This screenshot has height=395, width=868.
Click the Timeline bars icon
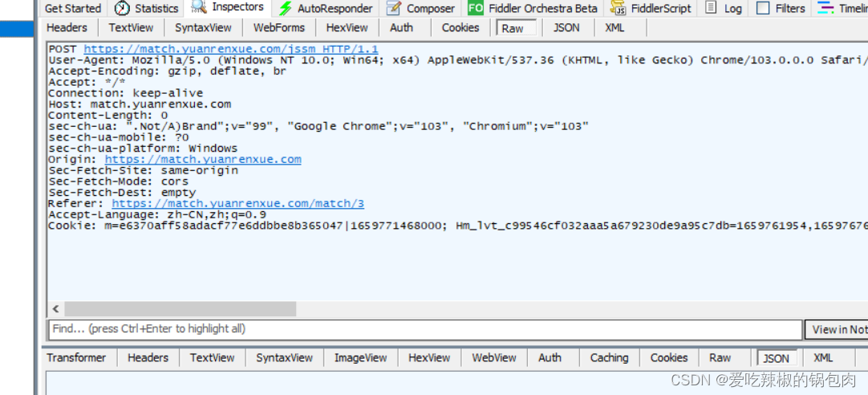click(826, 8)
